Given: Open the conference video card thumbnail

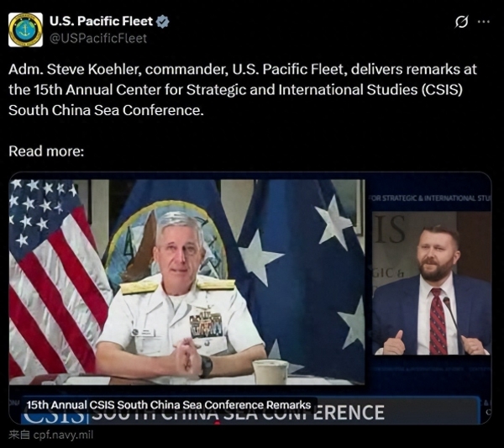Looking at the screenshot, I should [x=250, y=298].
